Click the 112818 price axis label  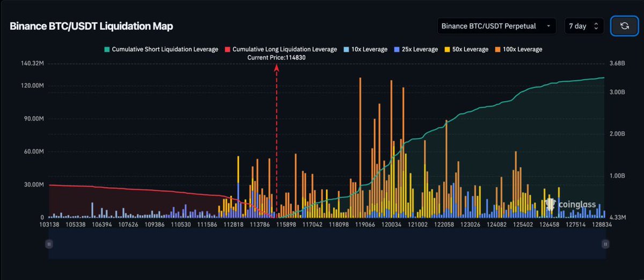tap(233, 225)
